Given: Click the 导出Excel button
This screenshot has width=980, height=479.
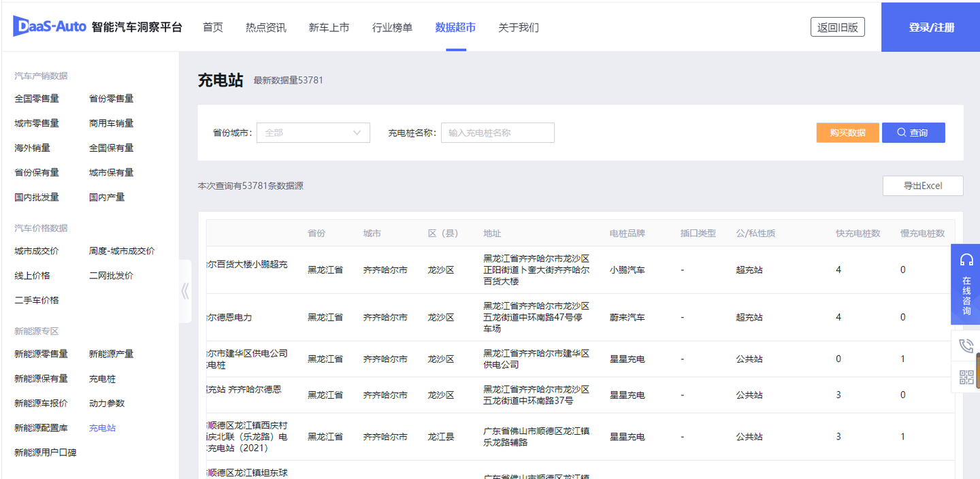Looking at the screenshot, I should tap(923, 185).
